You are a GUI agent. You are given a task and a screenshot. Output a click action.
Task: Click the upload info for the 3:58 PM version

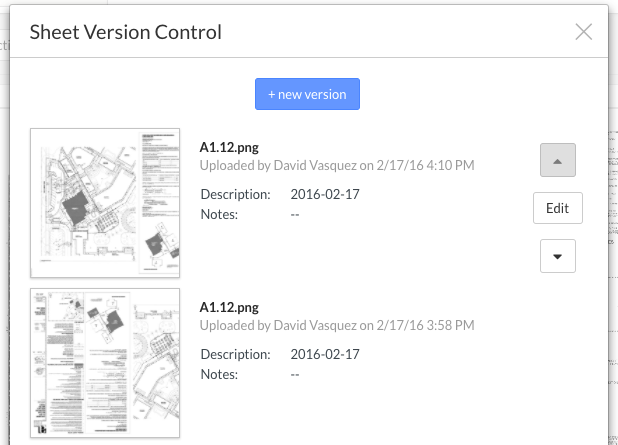[x=337, y=326]
